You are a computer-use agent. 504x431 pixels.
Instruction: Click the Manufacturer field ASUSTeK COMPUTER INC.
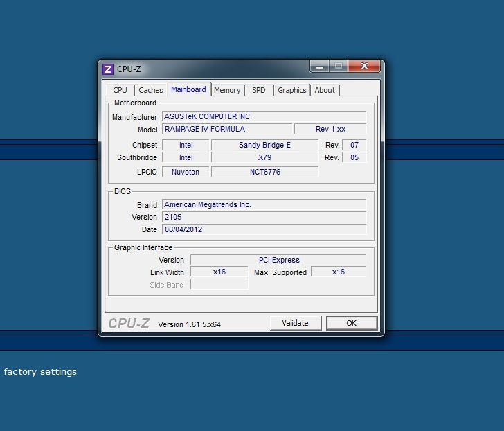[x=264, y=116]
